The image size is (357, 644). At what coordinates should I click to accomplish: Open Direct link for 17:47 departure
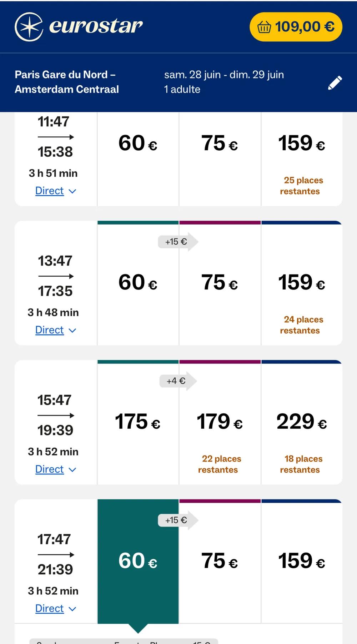click(50, 609)
